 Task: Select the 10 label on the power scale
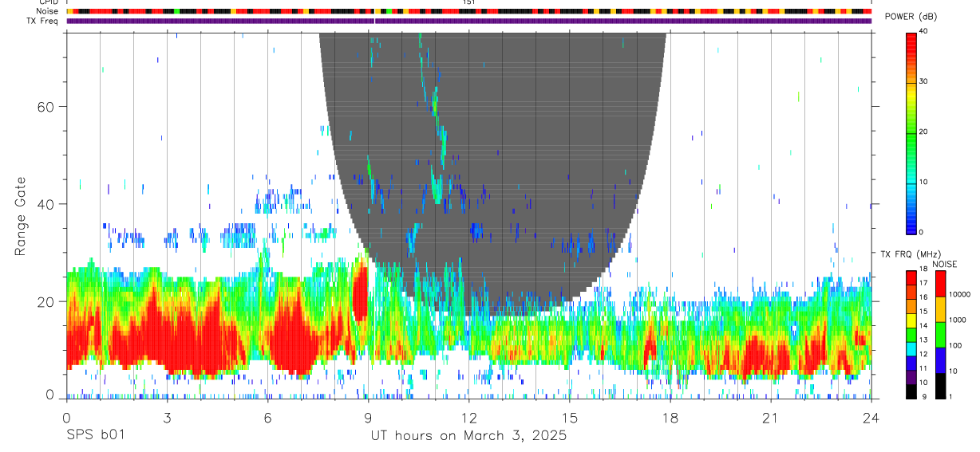tap(924, 182)
